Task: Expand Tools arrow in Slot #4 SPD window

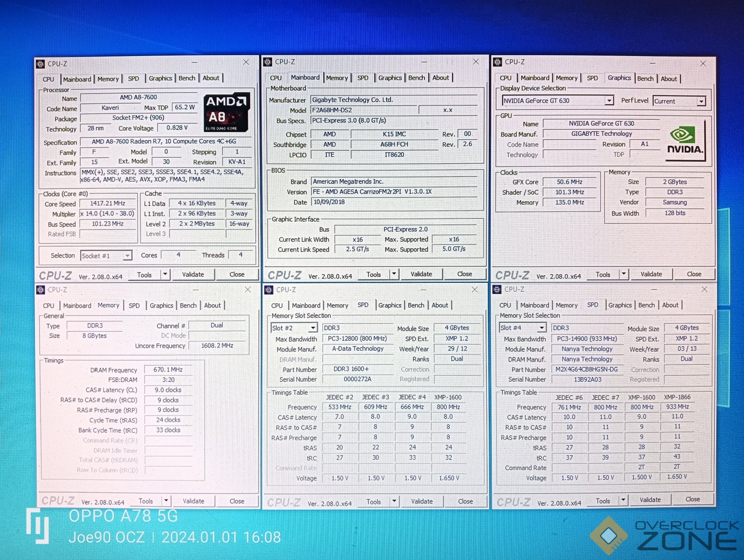Action: pyautogui.click(x=624, y=500)
